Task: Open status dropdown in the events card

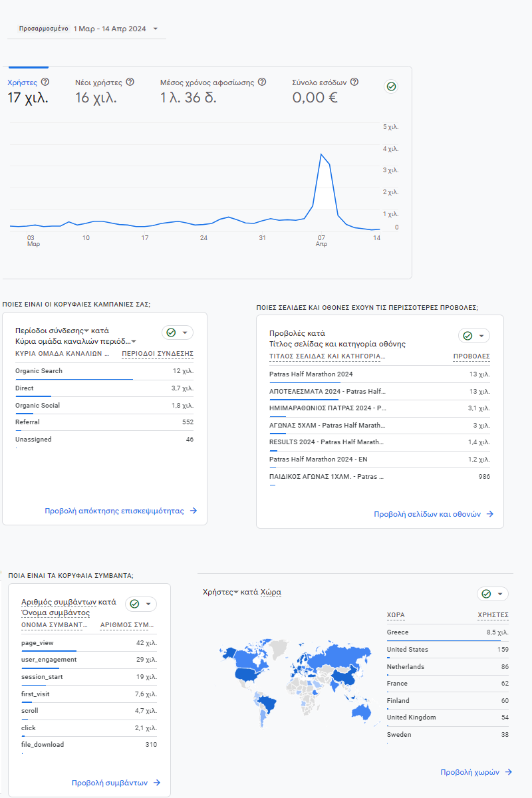Action: click(x=148, y=604)
